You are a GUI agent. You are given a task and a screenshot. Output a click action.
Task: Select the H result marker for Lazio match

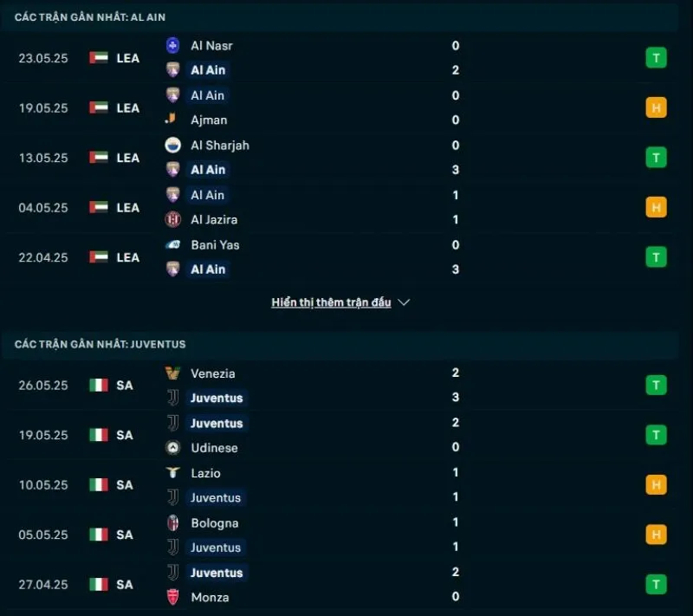point(656,485)
